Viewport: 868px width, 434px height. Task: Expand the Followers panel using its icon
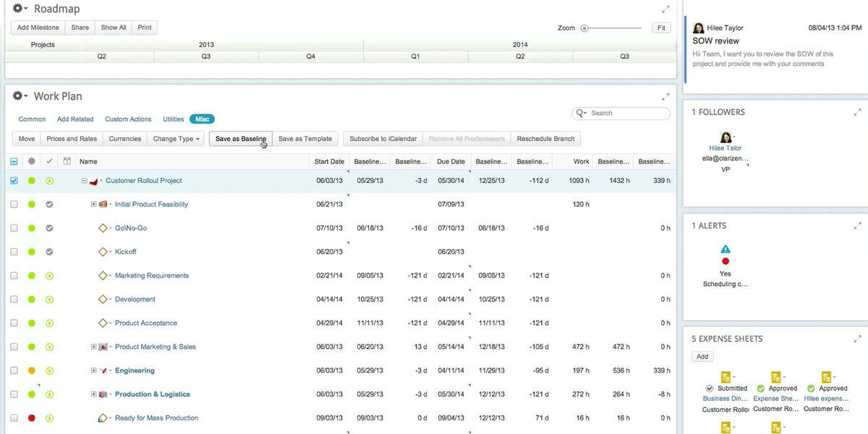pyautogui.click(x=858, y=112)
